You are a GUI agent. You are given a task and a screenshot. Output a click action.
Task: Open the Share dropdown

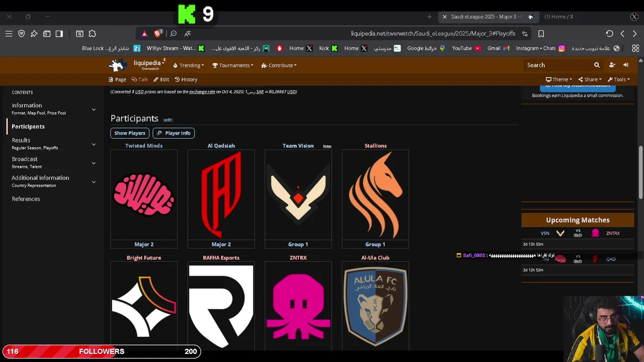pos(590,79)
